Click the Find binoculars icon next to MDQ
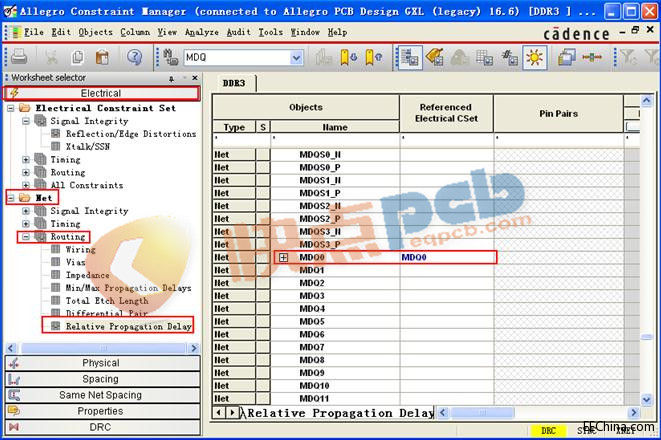This screenshot has width=661, height=440. pyautogui.click(x=170, y=57)
